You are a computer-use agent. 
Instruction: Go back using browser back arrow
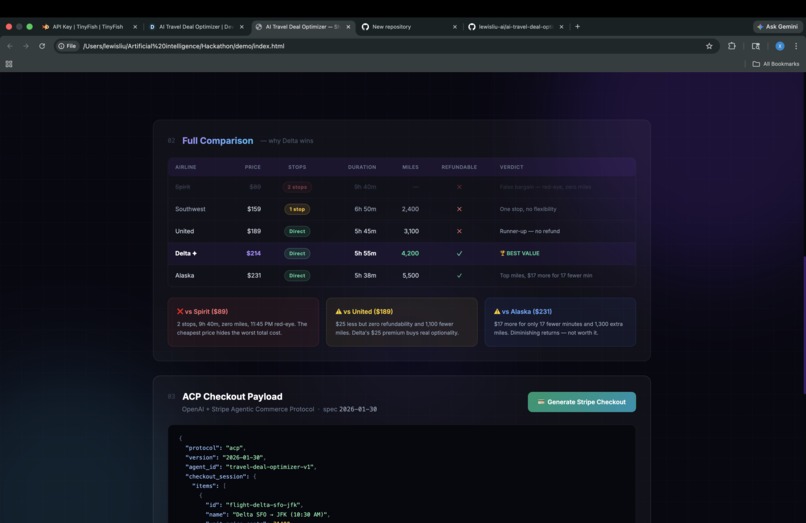pyautogui.click(x=10, y=46)
